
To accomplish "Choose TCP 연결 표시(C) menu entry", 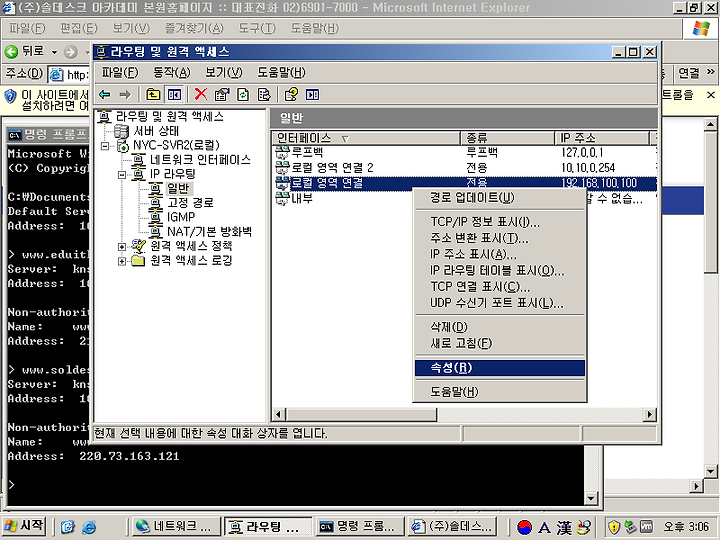I will pyautogui.click(x=500, y=287).
